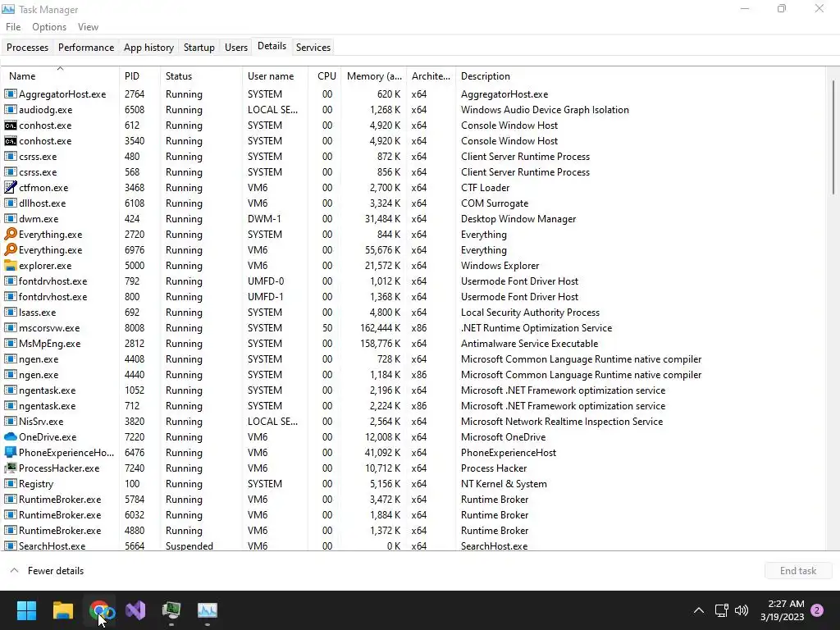Click the dwm.exe process icon
This screenshot has width=840, height=630.
(10, 218)
